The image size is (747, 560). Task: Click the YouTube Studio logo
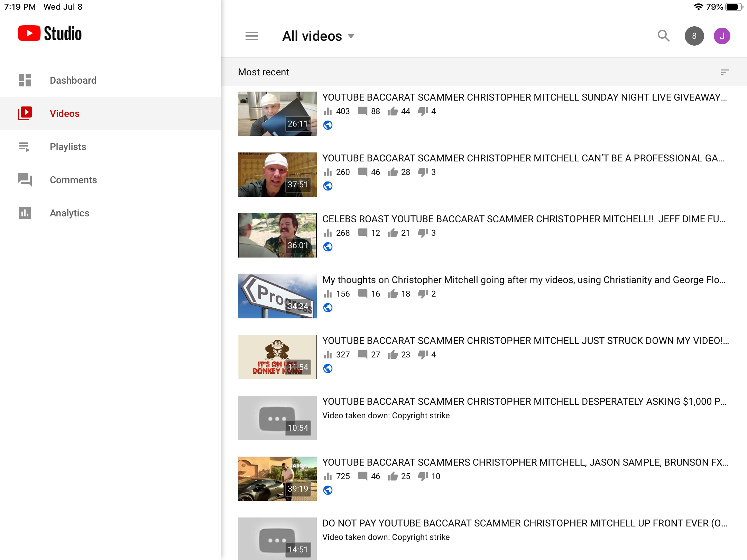pos(50,33)
